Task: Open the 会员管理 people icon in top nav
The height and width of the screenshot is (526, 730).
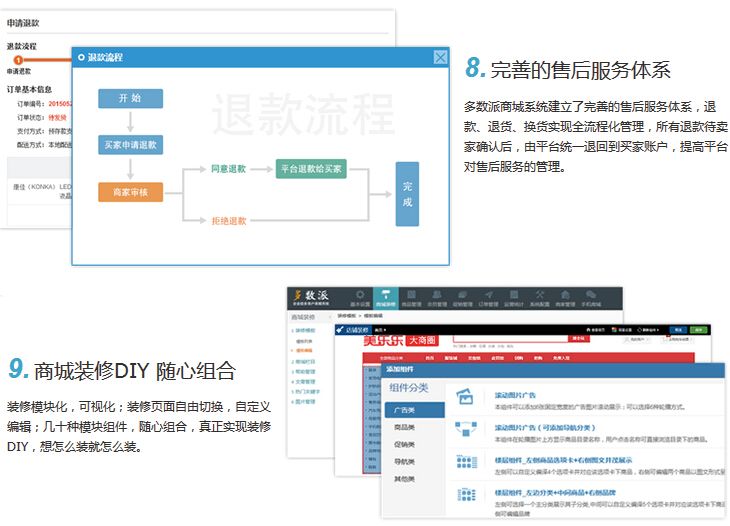Action: (437, 298)
